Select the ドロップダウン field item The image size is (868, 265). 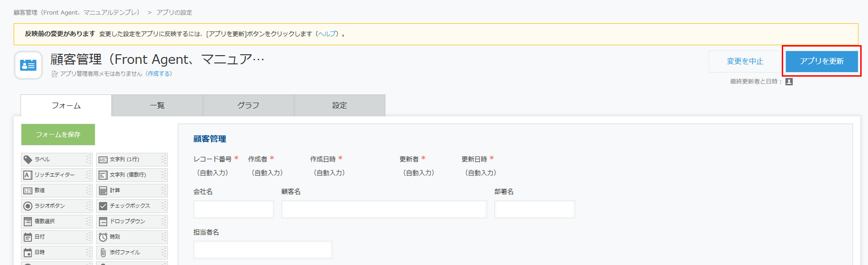127,222
